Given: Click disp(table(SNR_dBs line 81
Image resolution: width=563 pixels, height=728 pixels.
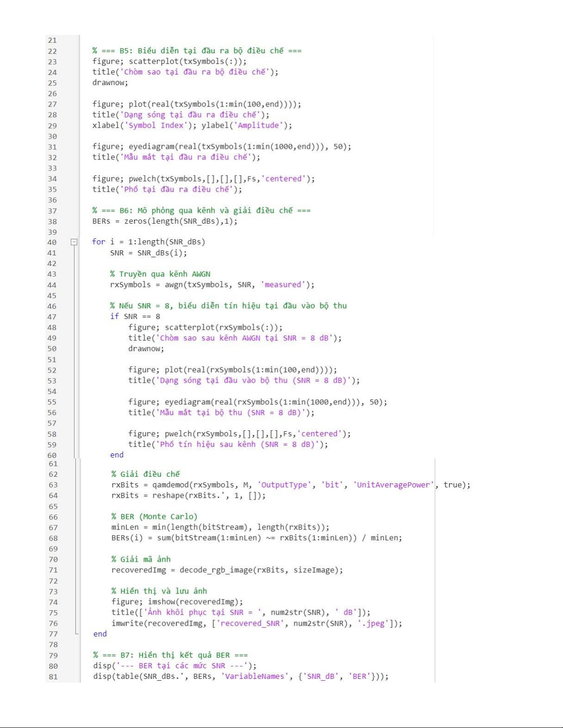Looking at the screenshot, I should (x=241, y=676).
